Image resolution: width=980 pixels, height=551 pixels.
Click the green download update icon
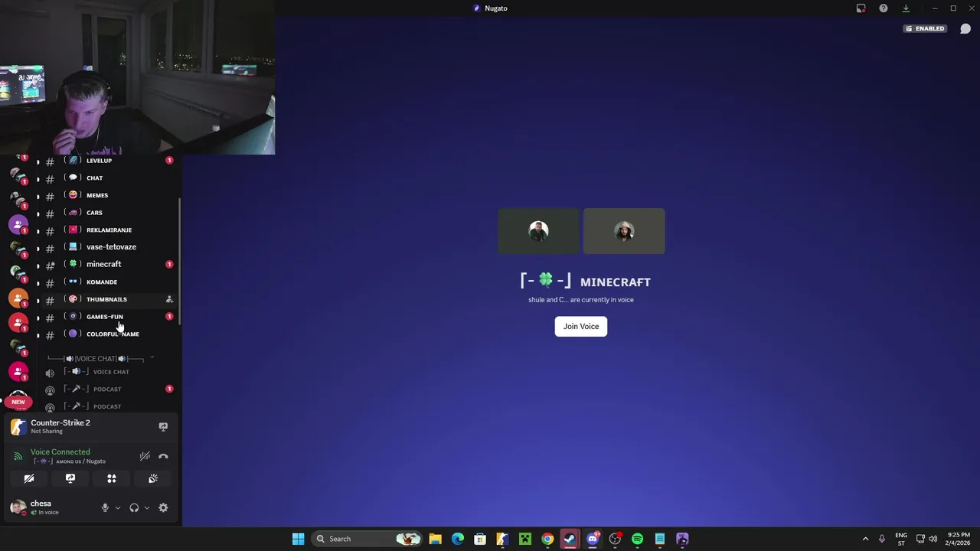[906, 8]
